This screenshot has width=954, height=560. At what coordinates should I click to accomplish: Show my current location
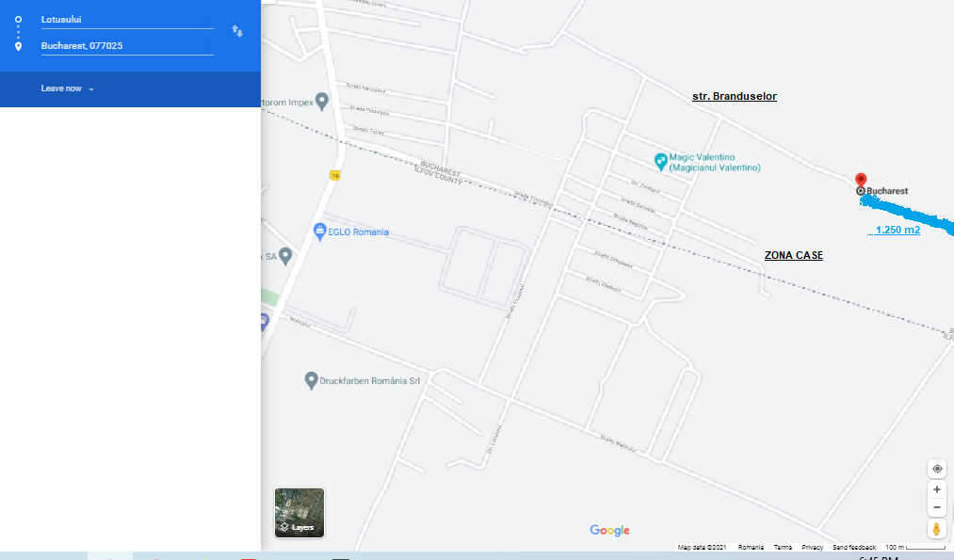coord(937,469)
